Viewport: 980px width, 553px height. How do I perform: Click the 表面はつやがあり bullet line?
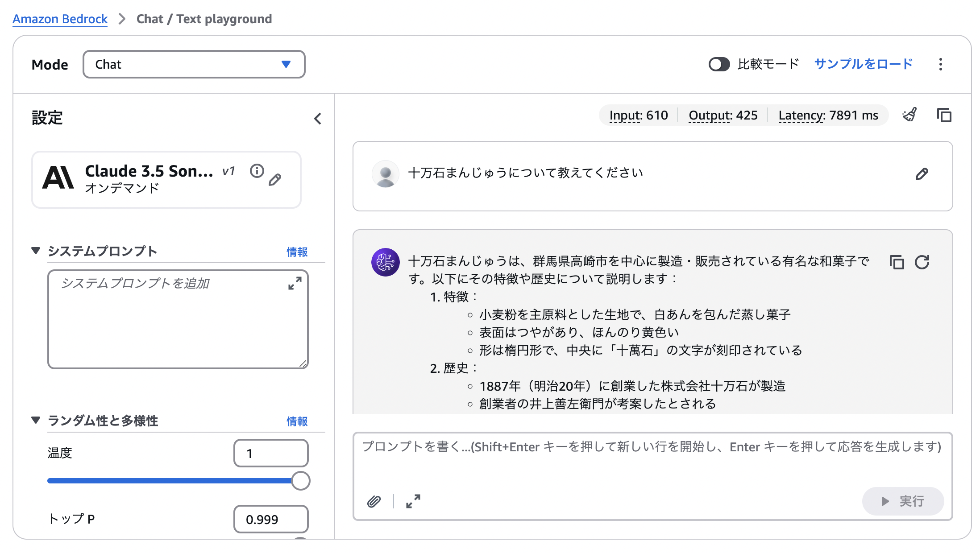(x=579, y=332)
